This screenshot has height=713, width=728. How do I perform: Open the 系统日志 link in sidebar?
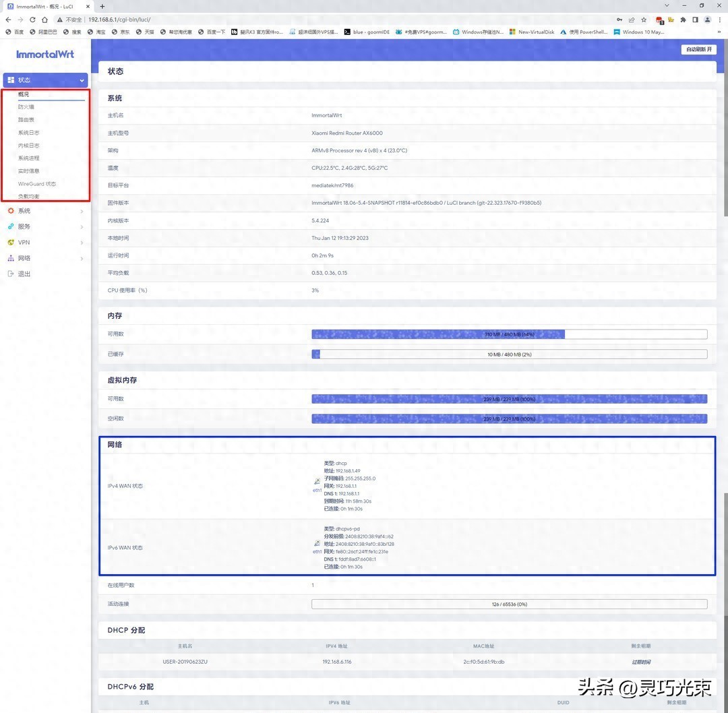[28, 132]
